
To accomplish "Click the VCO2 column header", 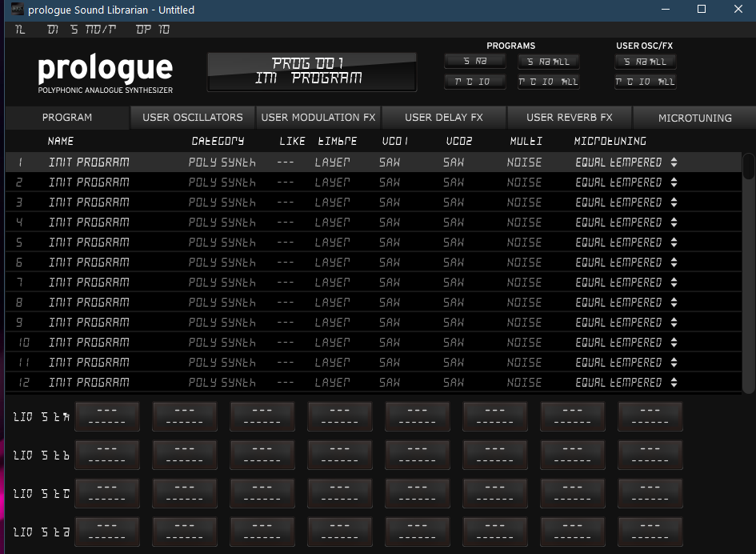I will tap(459, 141).
